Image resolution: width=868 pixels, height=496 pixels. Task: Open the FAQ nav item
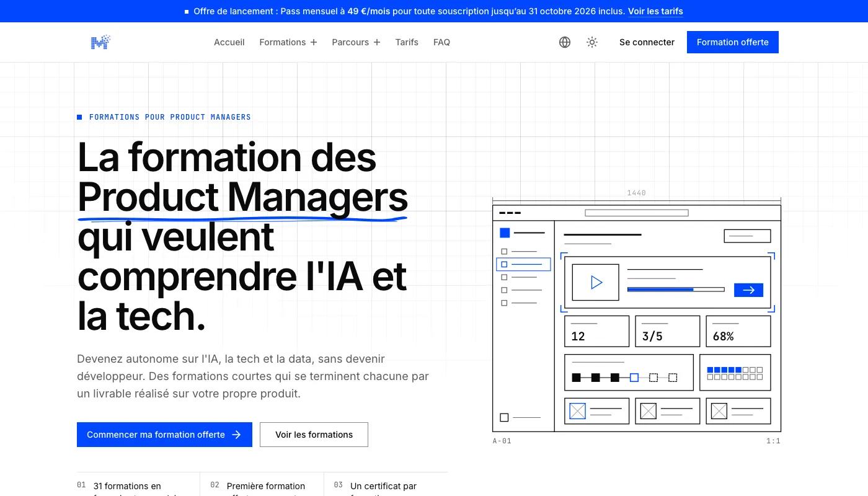pyautogui.click(x=441, y=42)
